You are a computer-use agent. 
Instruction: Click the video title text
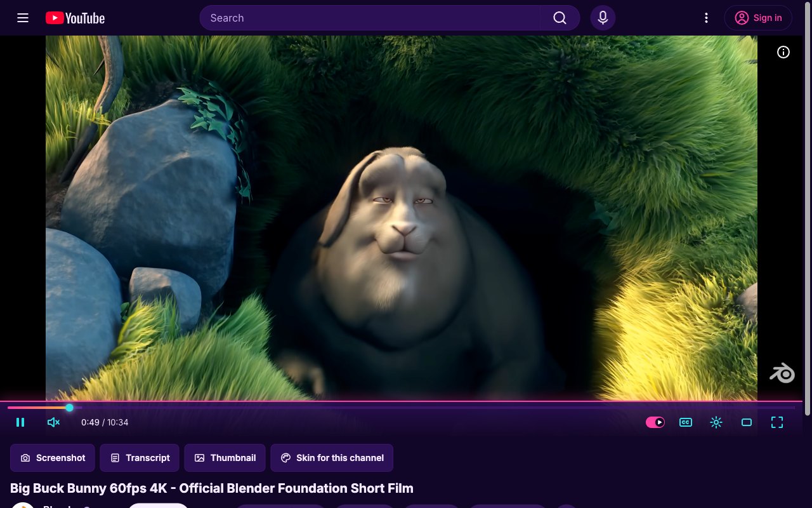coord(212,488)
